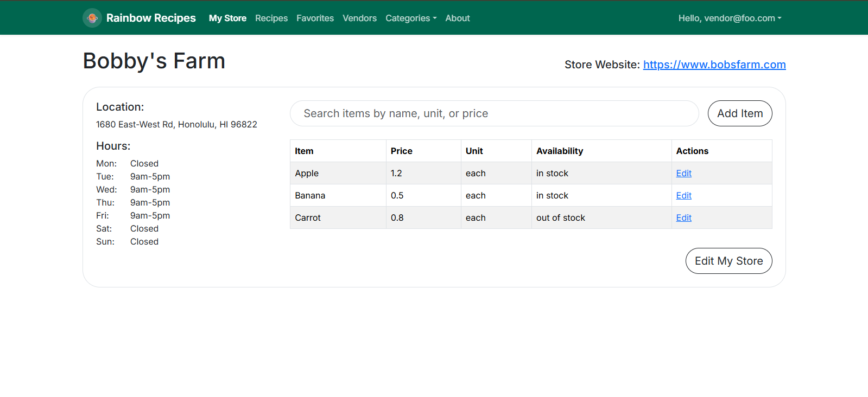Screen dimensions: 868x397
Task: Expand the vendor@foo.com user menu
Action: click(x=730, y=18)
